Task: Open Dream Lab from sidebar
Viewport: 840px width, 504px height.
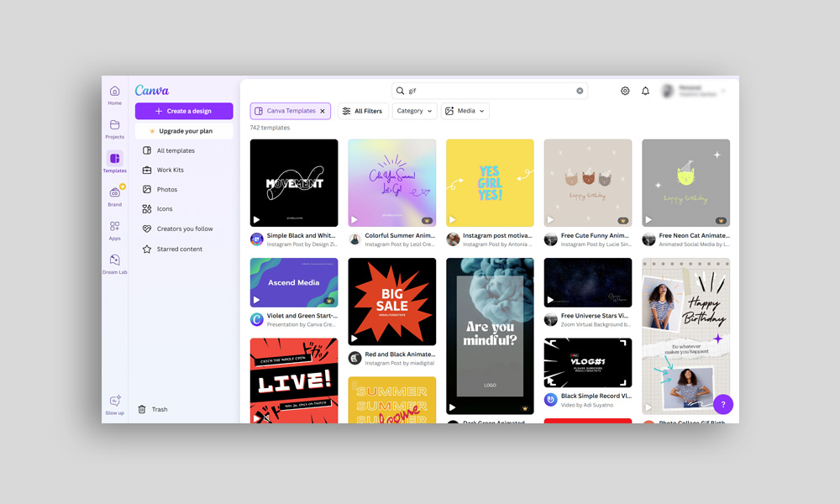Action: tap(115, 261)
